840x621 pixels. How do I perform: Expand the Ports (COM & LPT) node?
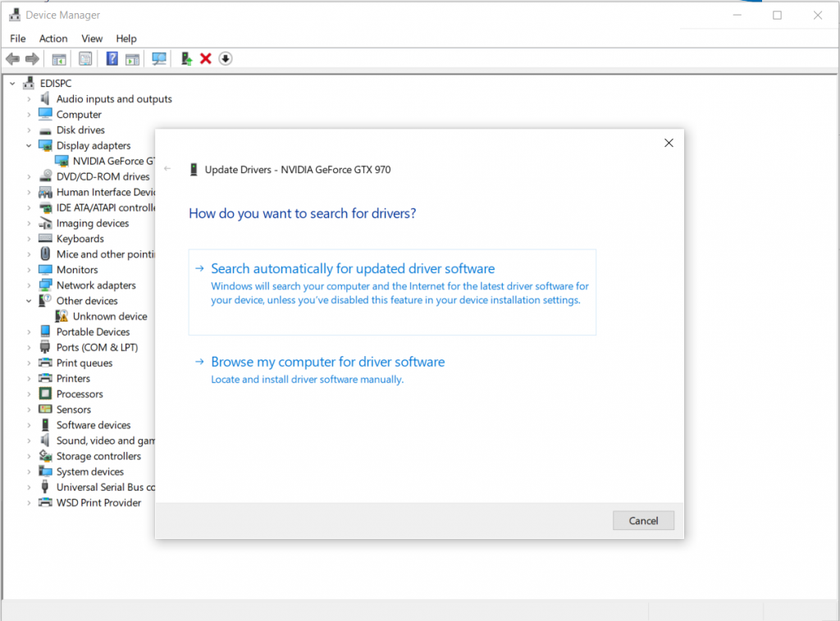coord(29,348)
